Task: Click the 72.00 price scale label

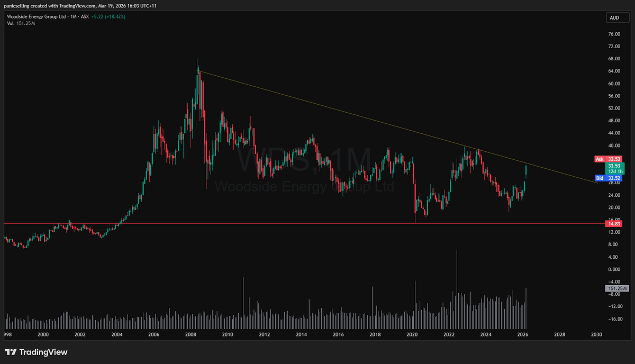Action: click(614, 46)
